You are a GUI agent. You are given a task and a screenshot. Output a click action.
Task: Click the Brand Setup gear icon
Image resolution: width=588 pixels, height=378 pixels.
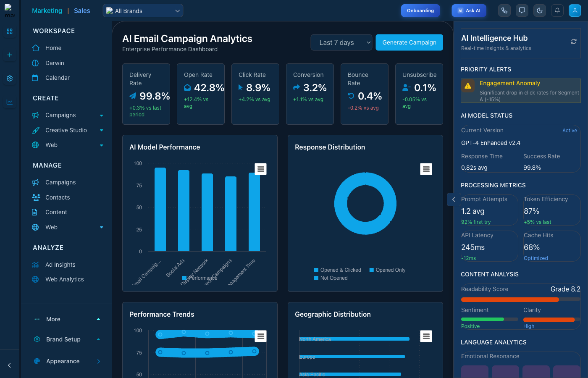37,339
